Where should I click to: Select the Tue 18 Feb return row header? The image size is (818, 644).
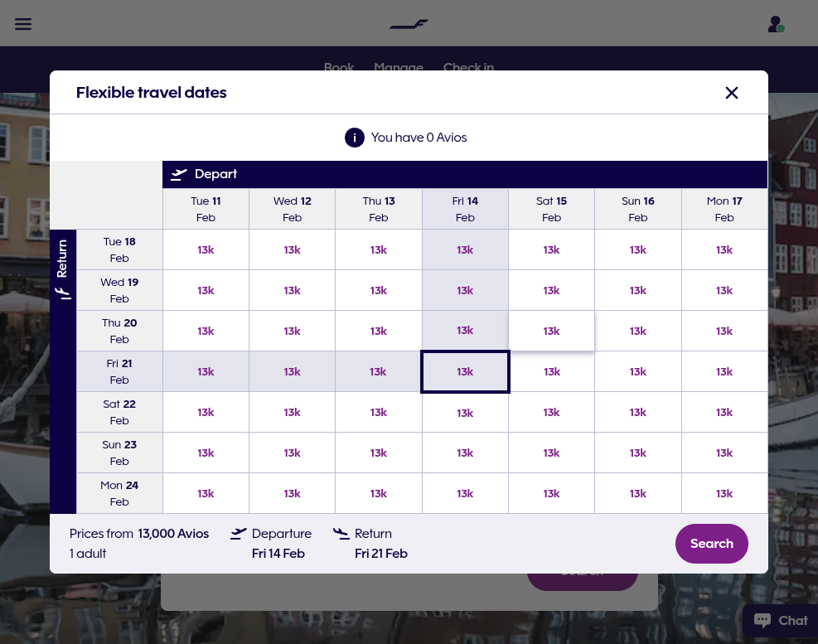(x=119, y=249)
